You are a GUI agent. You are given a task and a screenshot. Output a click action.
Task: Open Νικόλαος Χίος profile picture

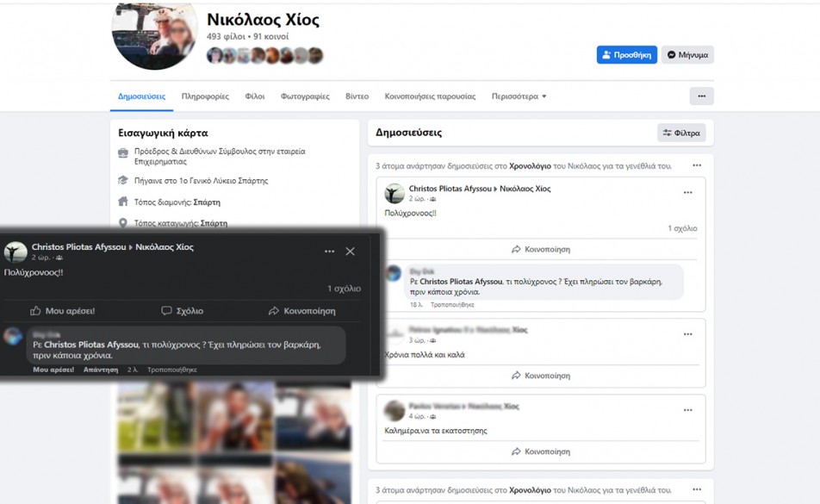point(155,31)
